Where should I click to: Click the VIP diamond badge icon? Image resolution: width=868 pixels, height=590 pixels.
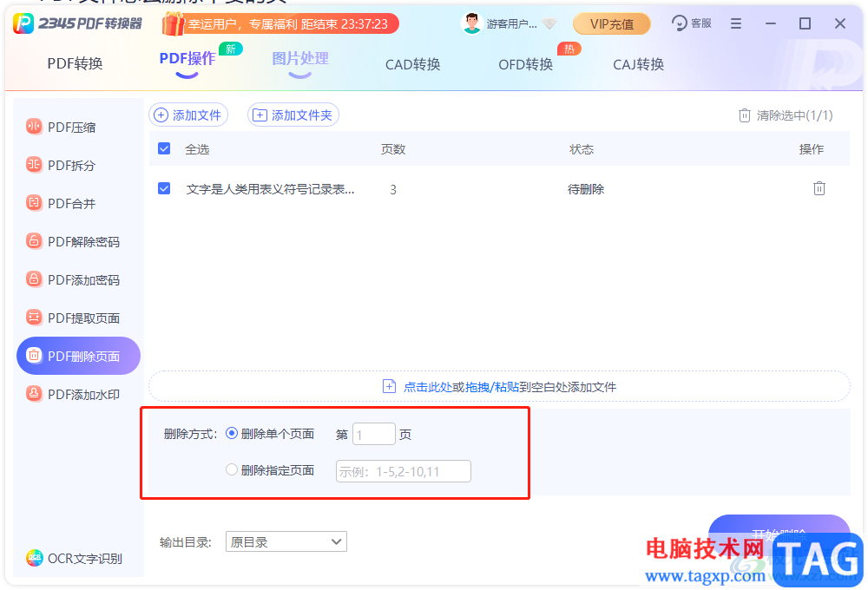coord(549,23)
